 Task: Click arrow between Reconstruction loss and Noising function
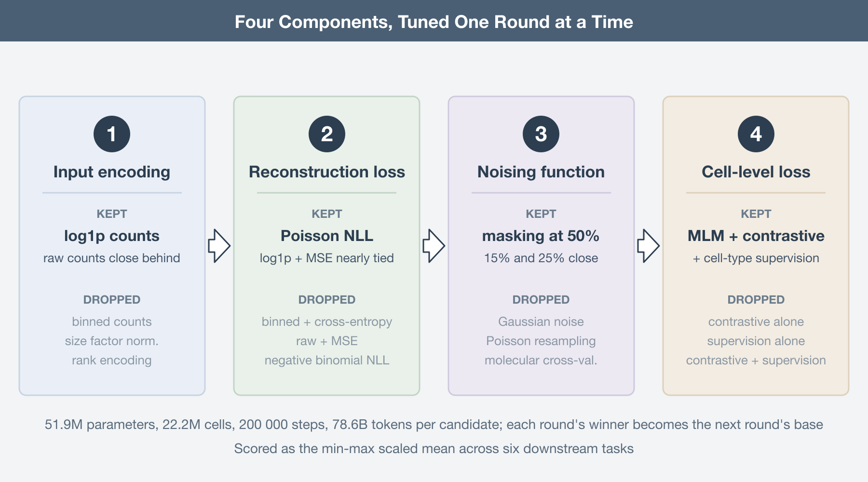pyautogui.click(x=434, y=246)
